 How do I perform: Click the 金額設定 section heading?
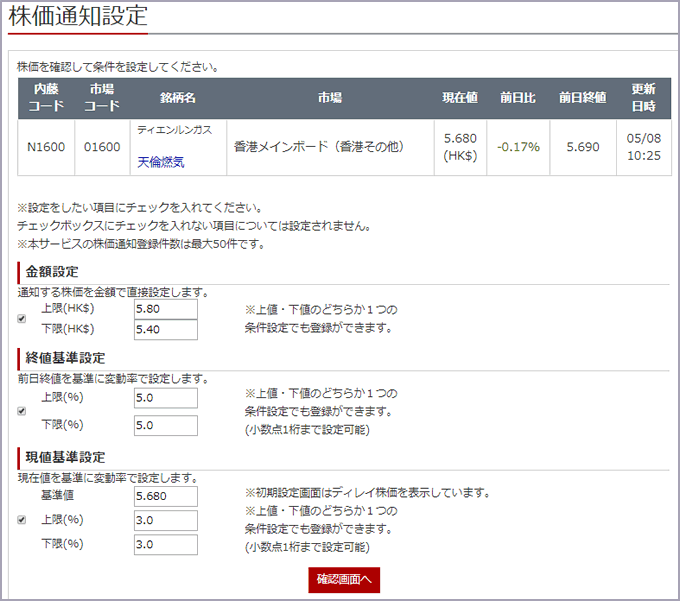point(52,272)
